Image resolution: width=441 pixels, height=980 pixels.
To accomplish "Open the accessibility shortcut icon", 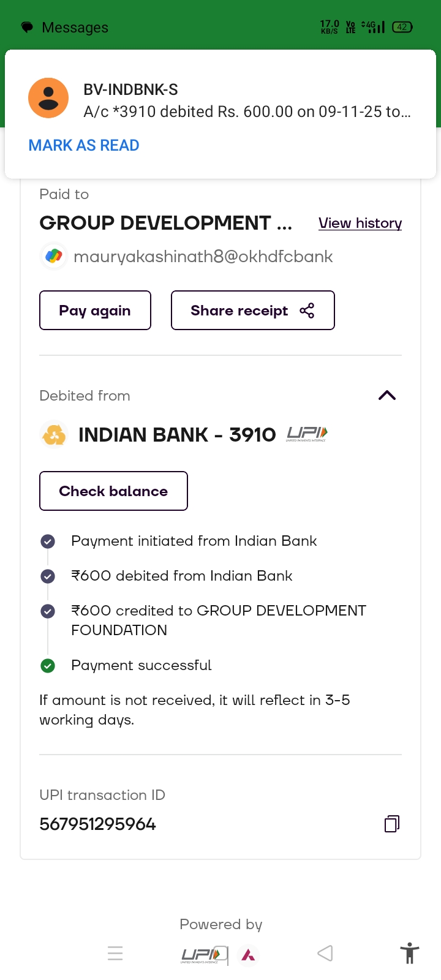I will coord(409,954).
